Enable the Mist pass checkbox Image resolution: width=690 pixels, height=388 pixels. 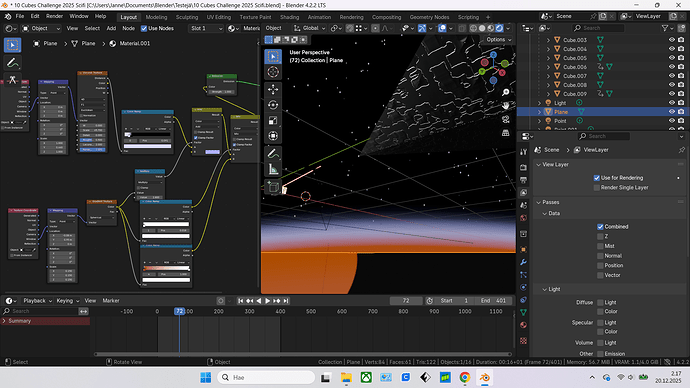tap(600, 246)
